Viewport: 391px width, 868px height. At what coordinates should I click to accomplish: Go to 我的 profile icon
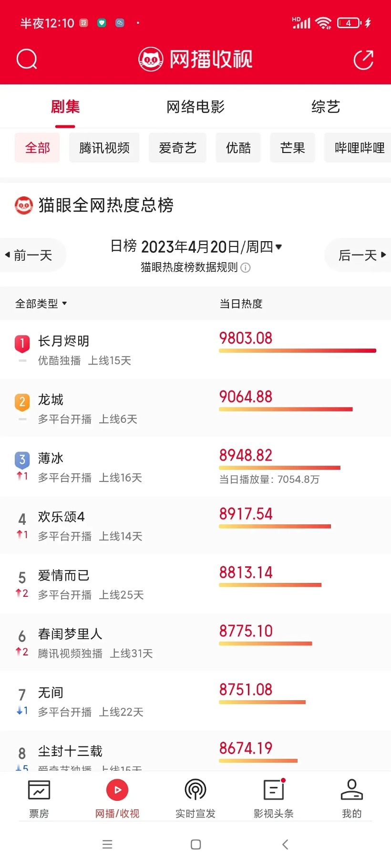click(x=352, y=791)
